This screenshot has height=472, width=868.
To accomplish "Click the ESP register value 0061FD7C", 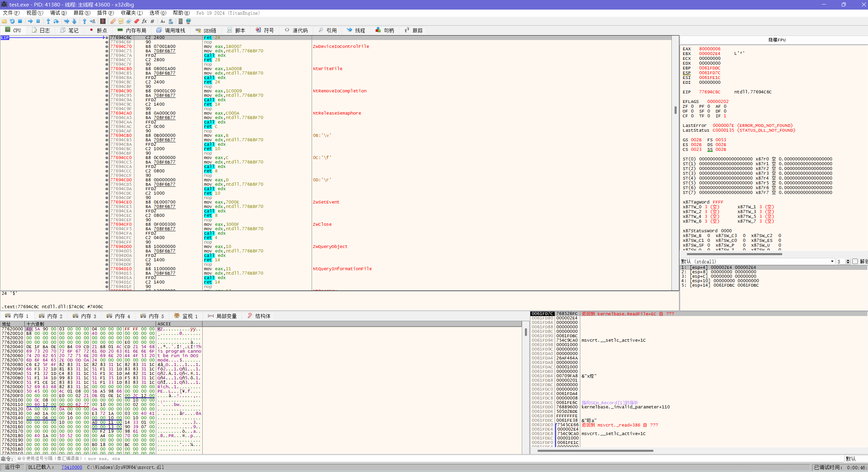I will [x=709, y=73].
